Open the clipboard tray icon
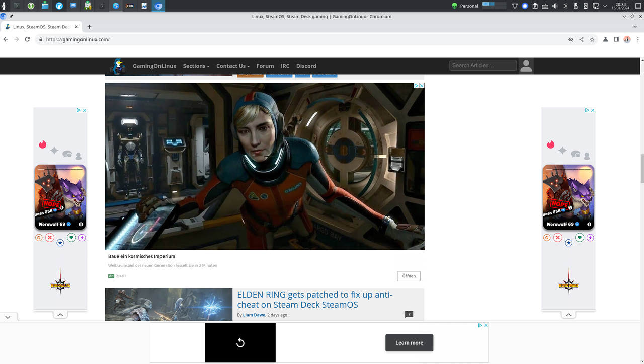 point(535,6)
